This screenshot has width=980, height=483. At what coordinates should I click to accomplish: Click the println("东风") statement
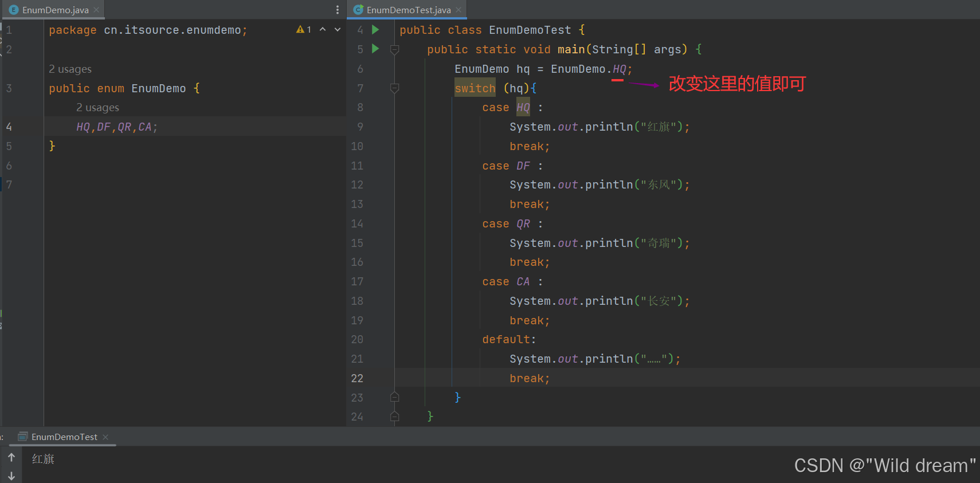coord(599,184)
